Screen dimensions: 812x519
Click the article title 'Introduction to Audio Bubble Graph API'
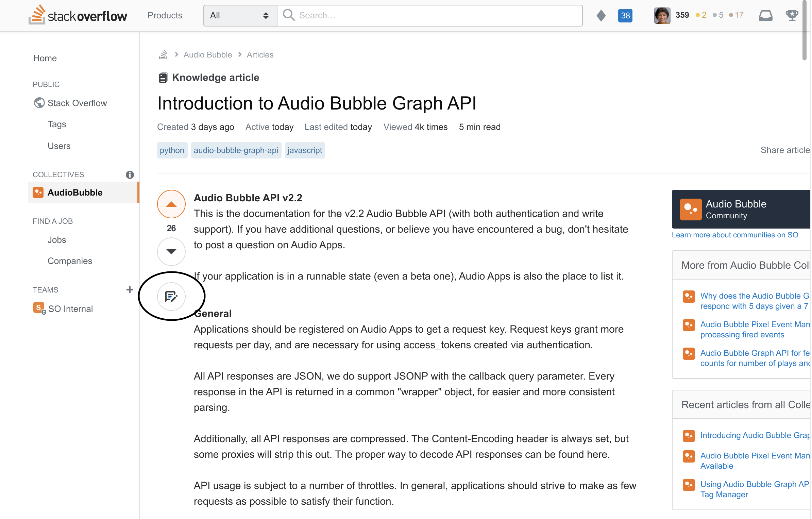pyautogui.click(x=317, y=103)
